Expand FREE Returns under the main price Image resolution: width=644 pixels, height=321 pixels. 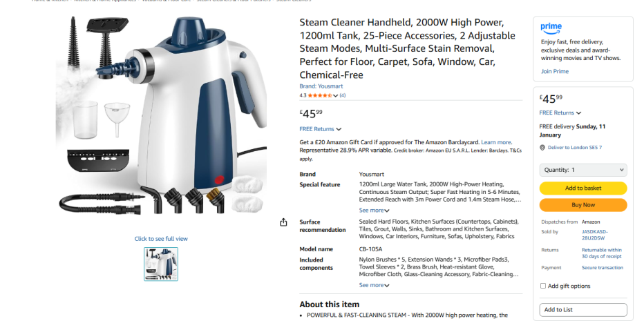(321, 129)
